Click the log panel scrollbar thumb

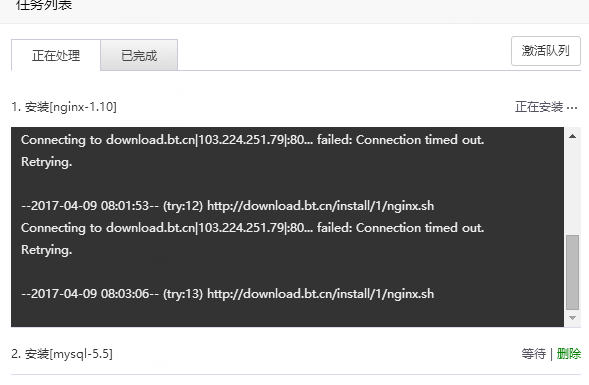coord(572,272)
